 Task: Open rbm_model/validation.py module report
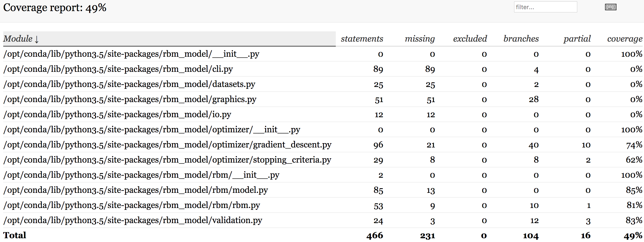pos(133,220)
